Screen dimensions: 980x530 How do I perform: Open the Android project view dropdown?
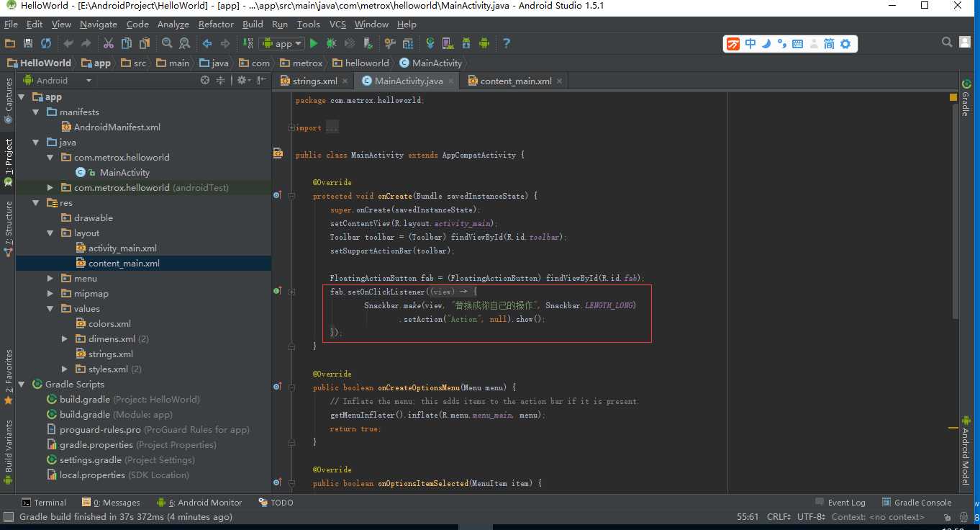58,81
